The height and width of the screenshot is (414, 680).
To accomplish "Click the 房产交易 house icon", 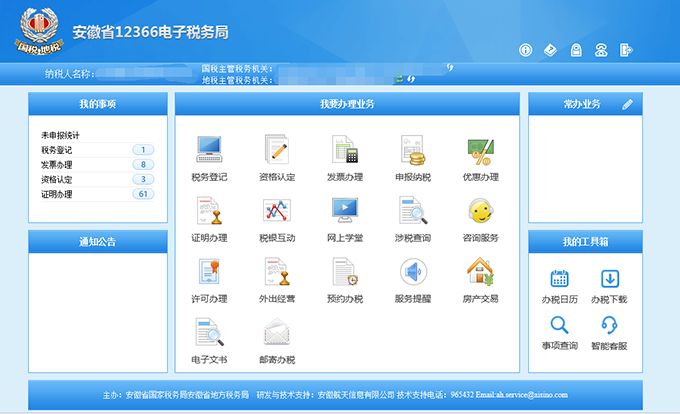I will [480, 271].
